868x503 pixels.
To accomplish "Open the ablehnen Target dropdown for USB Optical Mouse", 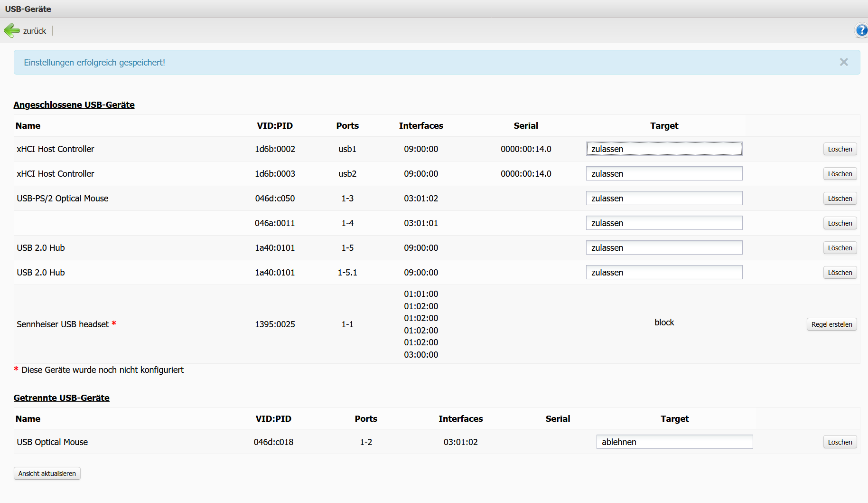I will point(674,442).
